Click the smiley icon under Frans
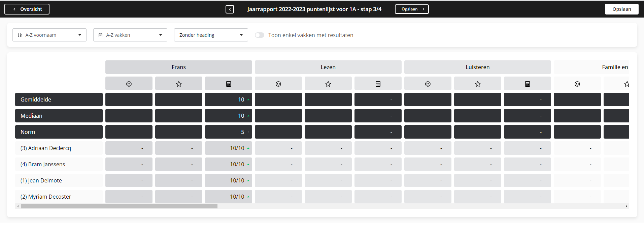The height and width of the screenshot is (231, 644). click(129, 84)
